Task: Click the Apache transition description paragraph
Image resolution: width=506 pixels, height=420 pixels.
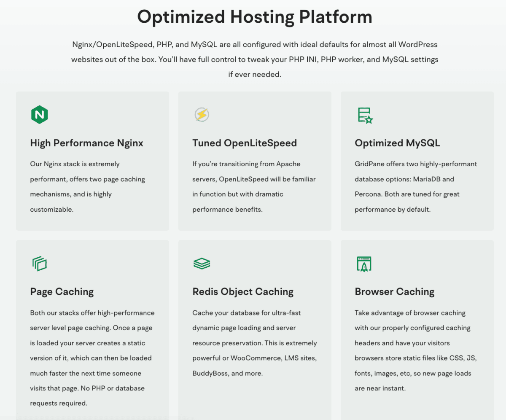Action: [254, 186]
